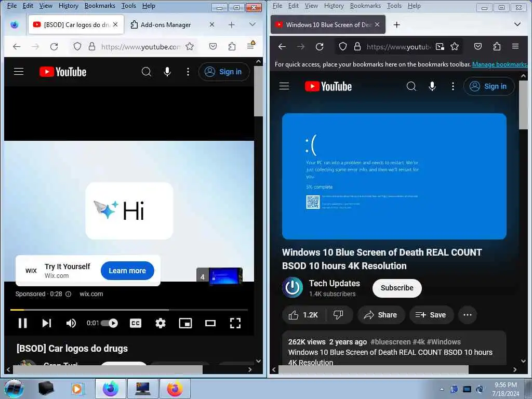The width and height of the screenshot is (532, 399).
Task: Click Sign in in left window
Action: (x=224, y=72)
